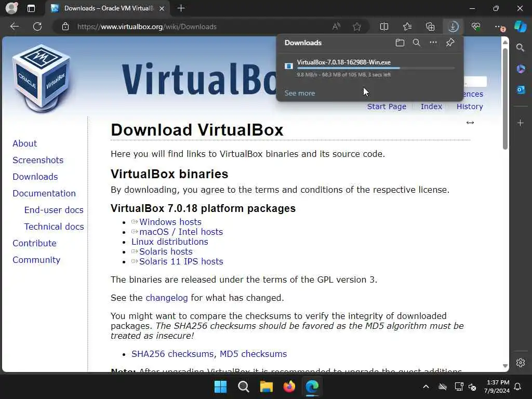Show hidden system tray icons

point(426,387)
